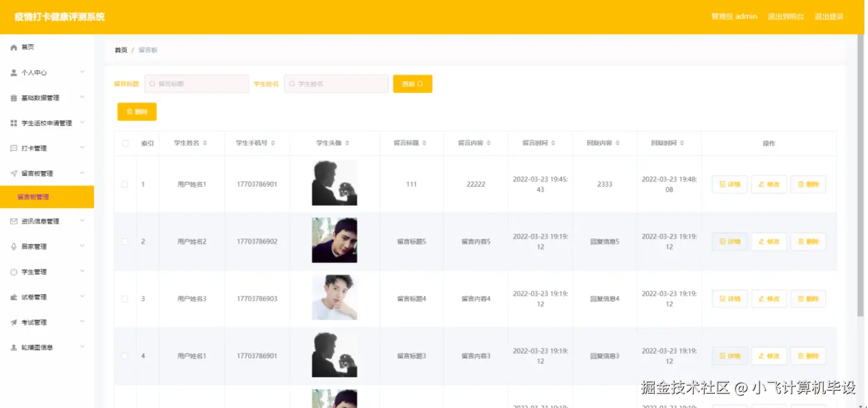The image size is (868, 408).
Task: Check the checkbox for row index 1
Action: [x=125, y=184]
